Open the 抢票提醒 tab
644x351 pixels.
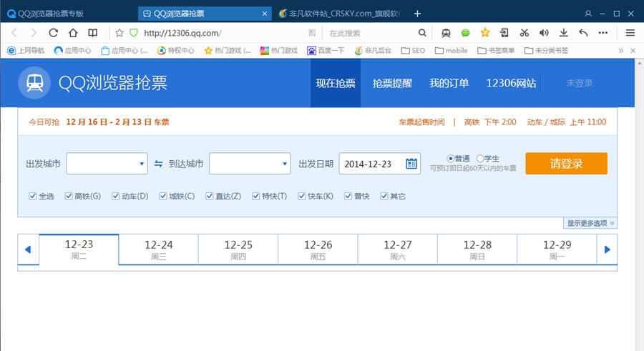click(x=392, y=83)
